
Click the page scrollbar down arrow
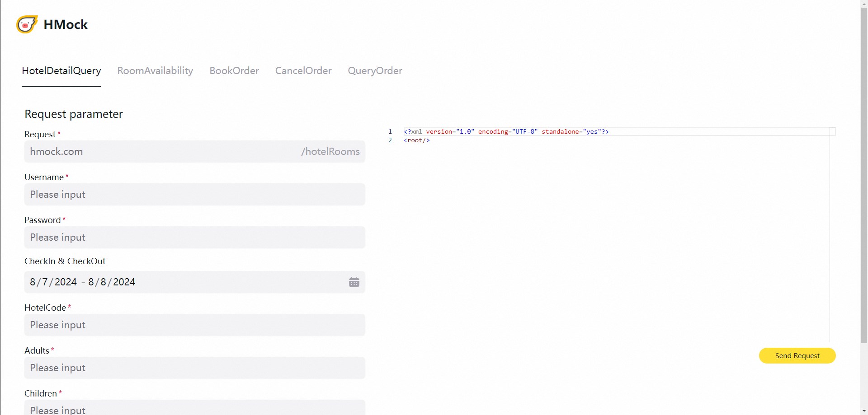click(864, 411)
